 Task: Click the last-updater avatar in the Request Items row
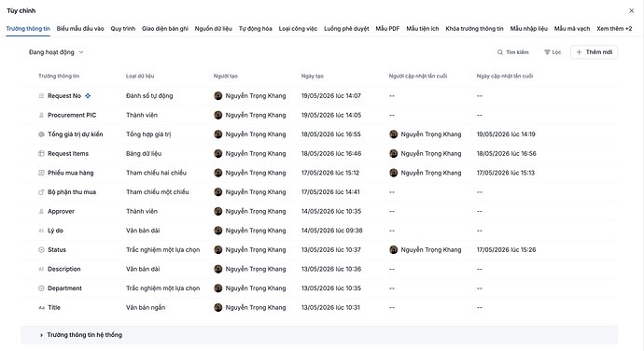pos(394,154)
